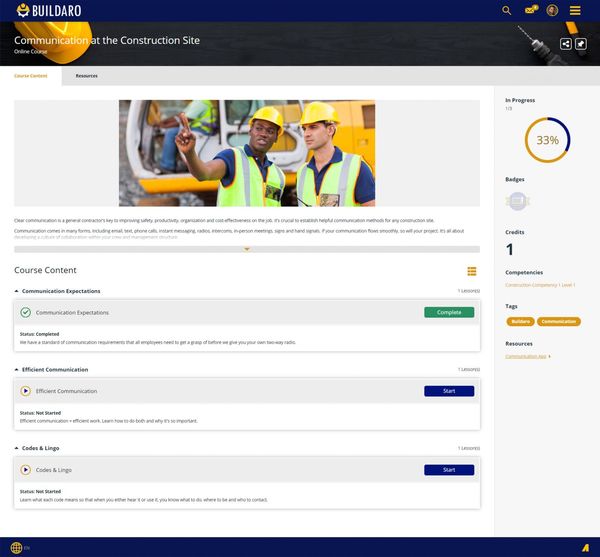Screen dimensions: 600x557
Task: Click the 'Course Content' heading
Action: [x=45, y=270]
